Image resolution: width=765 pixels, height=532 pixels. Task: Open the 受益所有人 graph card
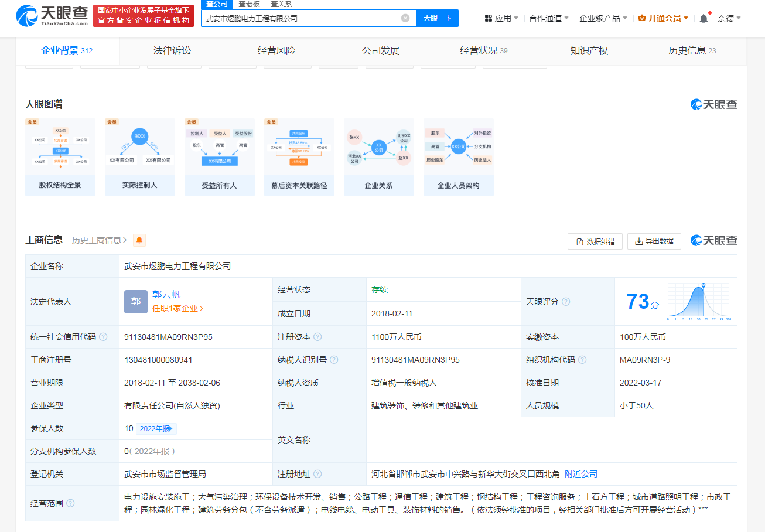click(220, 157)
